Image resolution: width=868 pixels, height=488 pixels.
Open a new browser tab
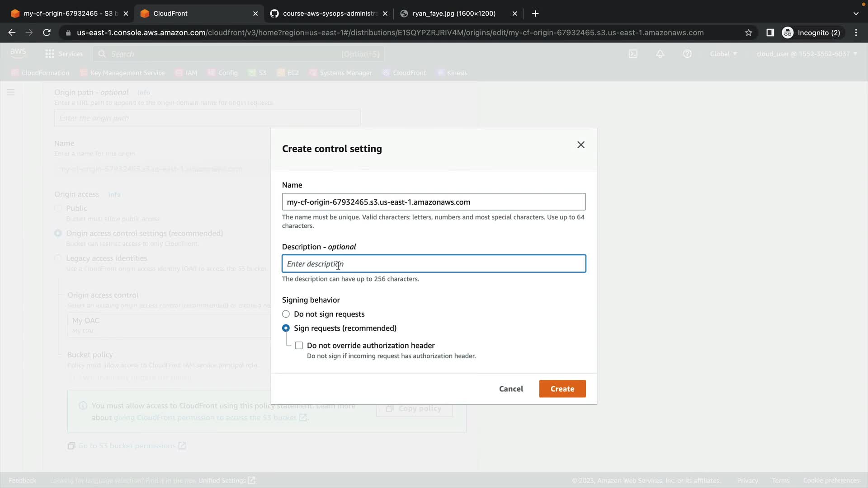click(x=535, y=14)
